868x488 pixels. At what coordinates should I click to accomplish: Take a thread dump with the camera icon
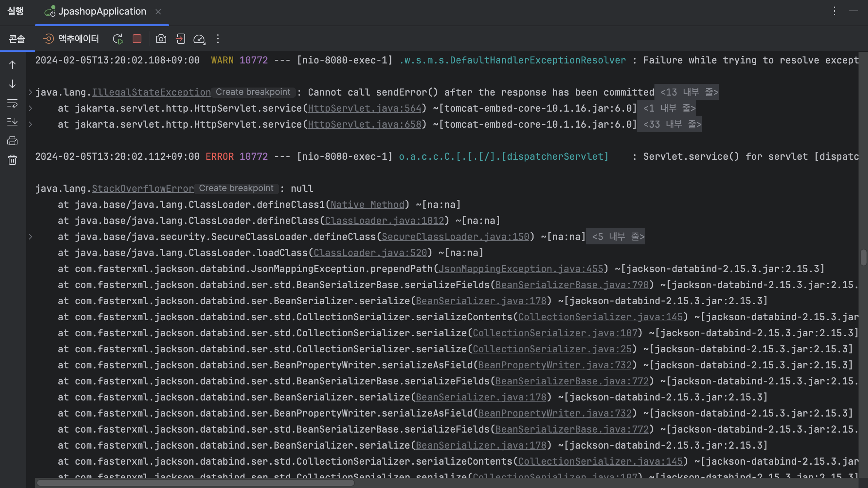click(161, 39)
